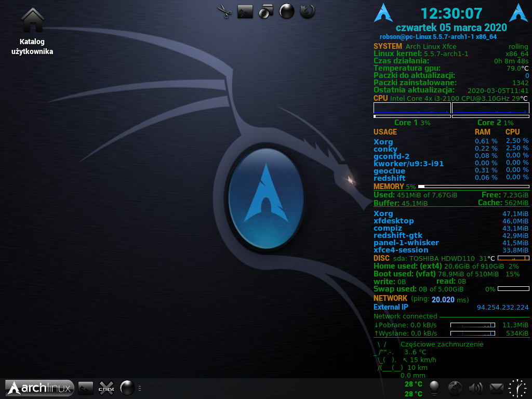
Task: Click the Xorg 47,1MiB memory row
Action: pyautogui.click(x=451, y=214)
